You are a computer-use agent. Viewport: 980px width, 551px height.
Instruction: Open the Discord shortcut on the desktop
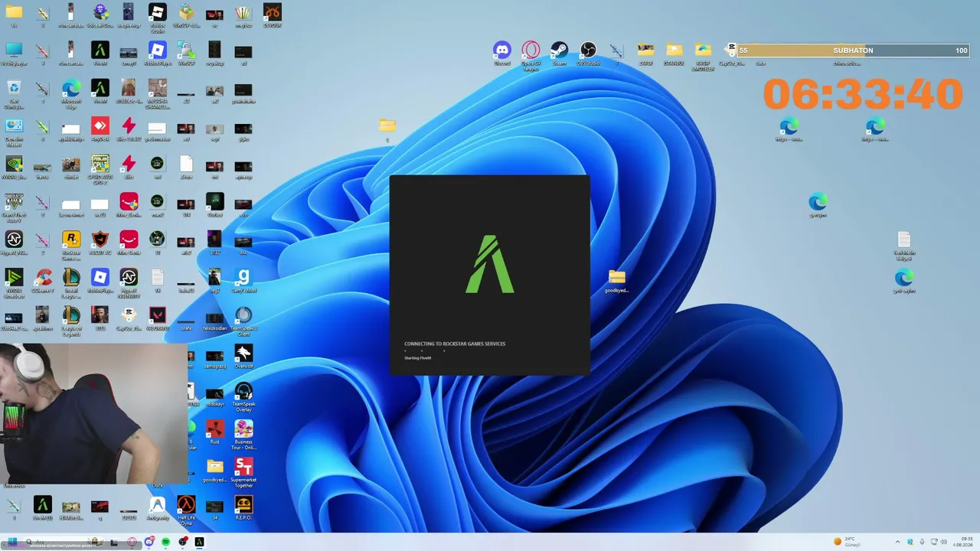click(x=502, y=54)
